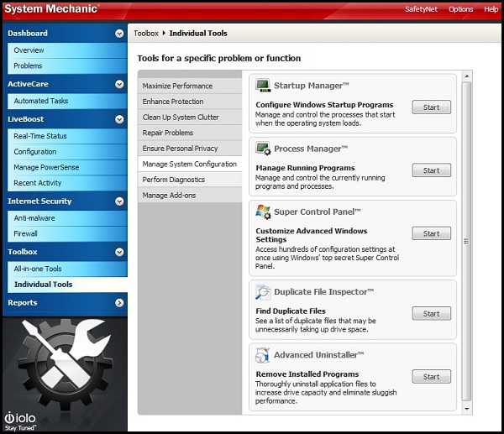Viewport: 504px width, 434px height.
Task: Click 'Customize Advanced Windows Settings' heading
Action: click(312, 236)
